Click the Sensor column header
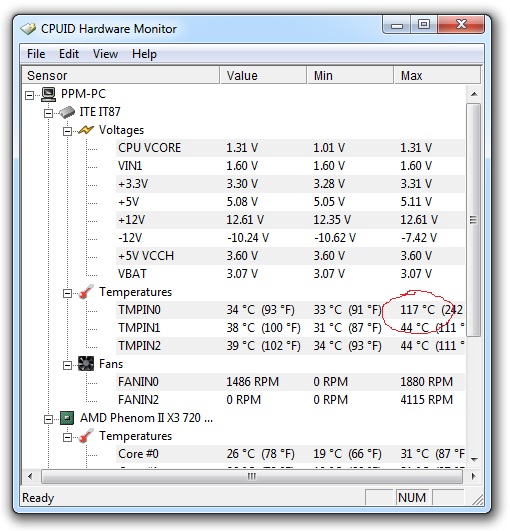510x531 pixels. pos(121,75)
